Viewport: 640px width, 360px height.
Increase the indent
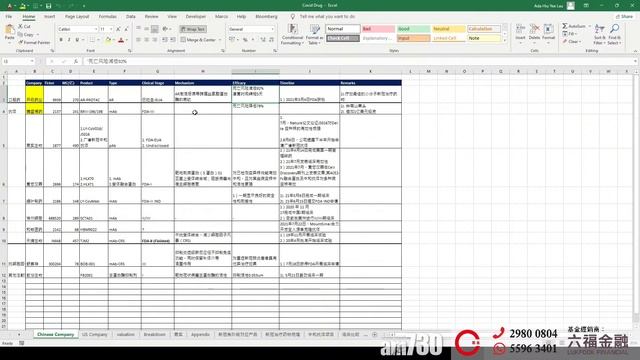click(173, 40)
